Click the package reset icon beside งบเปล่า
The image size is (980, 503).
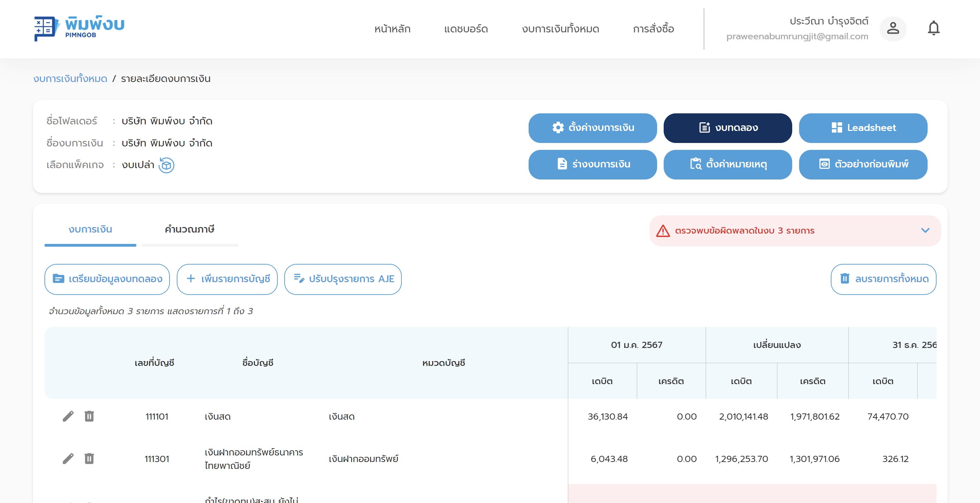coord(166,165)
